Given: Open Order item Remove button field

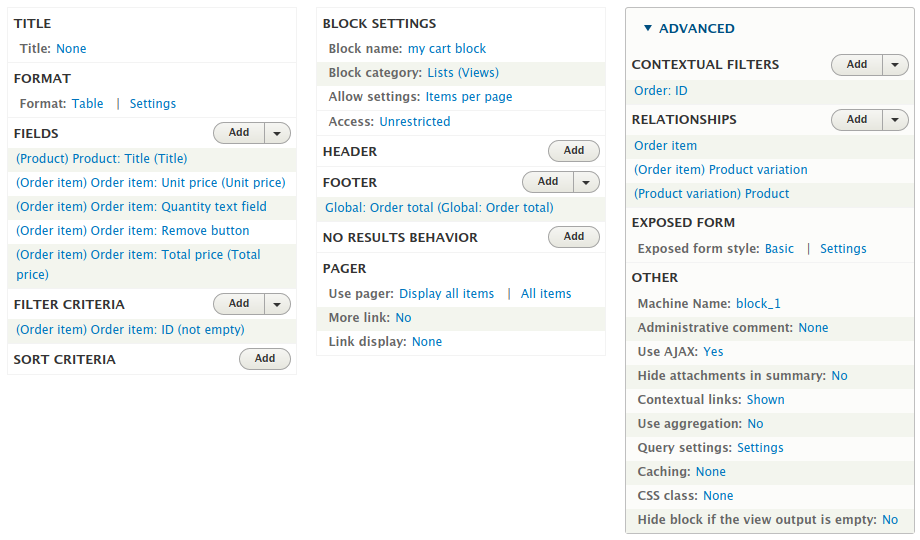Looking at the screenshot, I should click(133, 231).
